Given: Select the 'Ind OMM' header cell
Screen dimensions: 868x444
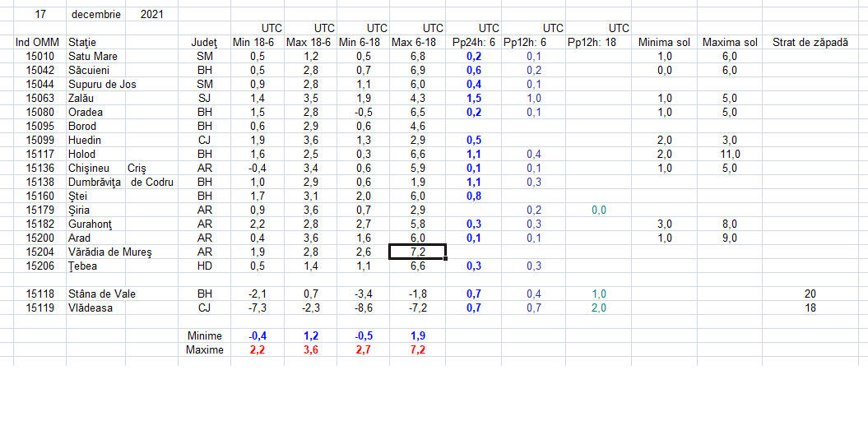Looking at the screenshot, I should (39, 42).
